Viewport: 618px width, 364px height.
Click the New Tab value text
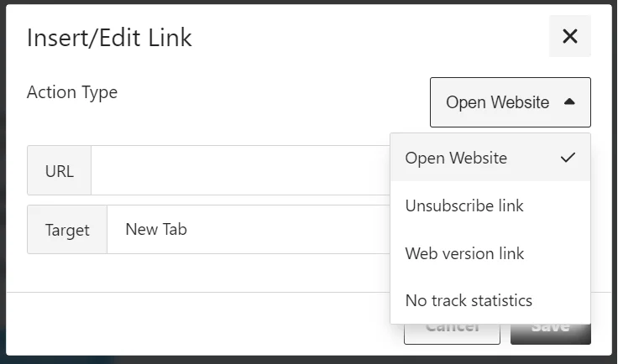pyautogui.click(x=156, y=230)
